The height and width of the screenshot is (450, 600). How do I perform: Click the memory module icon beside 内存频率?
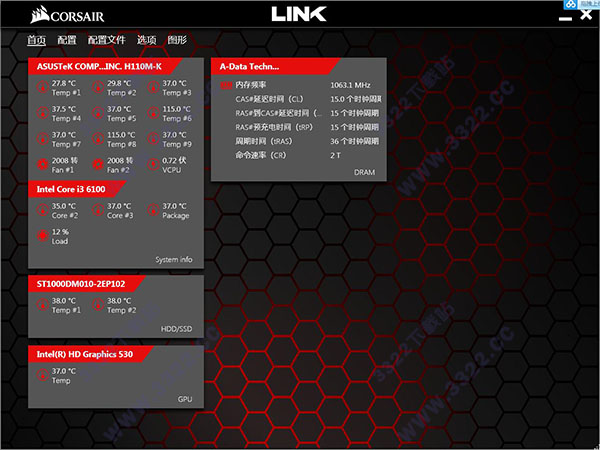pyautogui.click(x=226, y=85)
